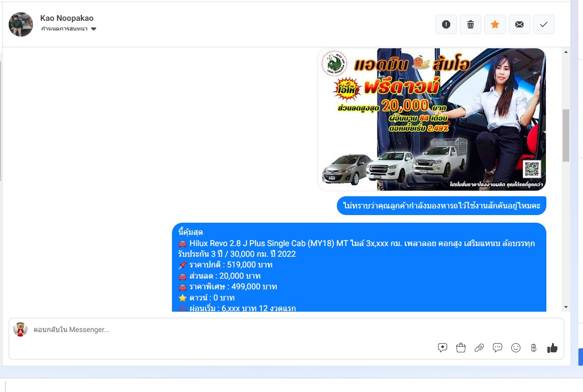
Task: Open the saved replies star bubble icon
Action: pos(443,348)
